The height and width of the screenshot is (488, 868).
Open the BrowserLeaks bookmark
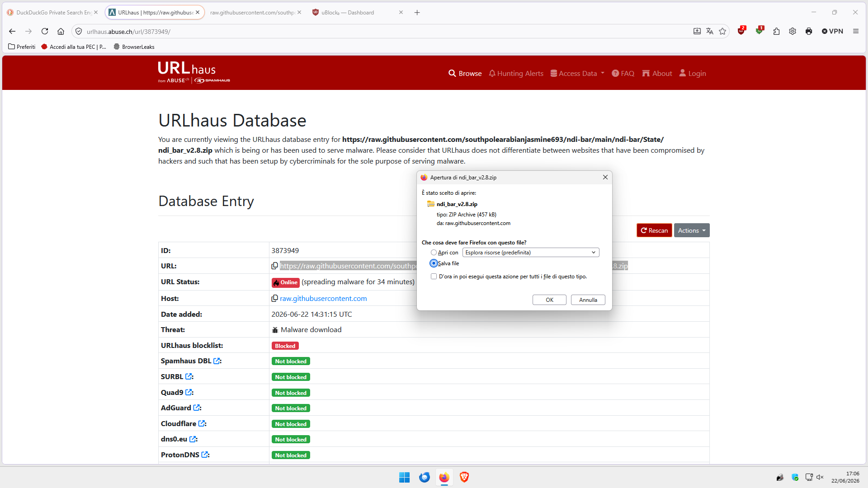tap(134, 47)
